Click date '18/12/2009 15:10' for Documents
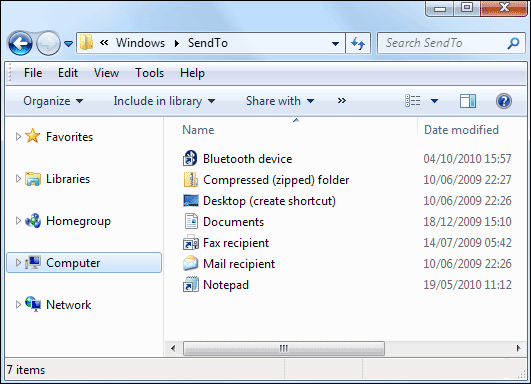 coord(467,222)
